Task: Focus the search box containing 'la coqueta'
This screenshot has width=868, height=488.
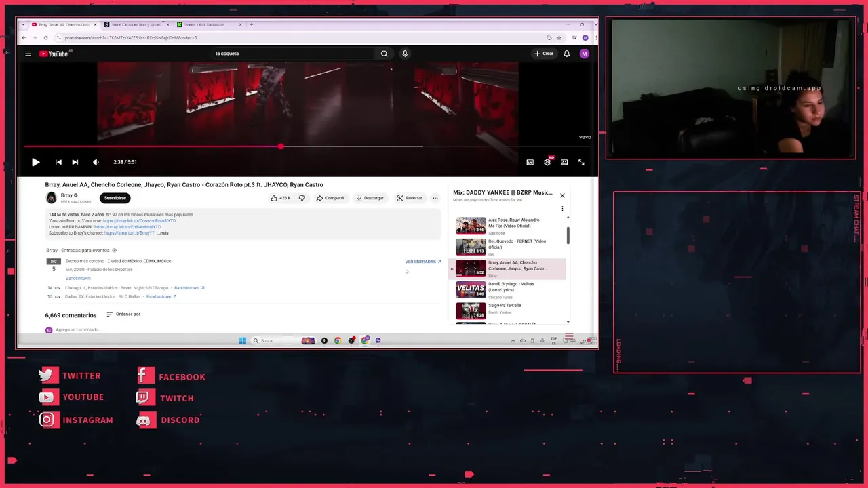Action: [292, 54]
